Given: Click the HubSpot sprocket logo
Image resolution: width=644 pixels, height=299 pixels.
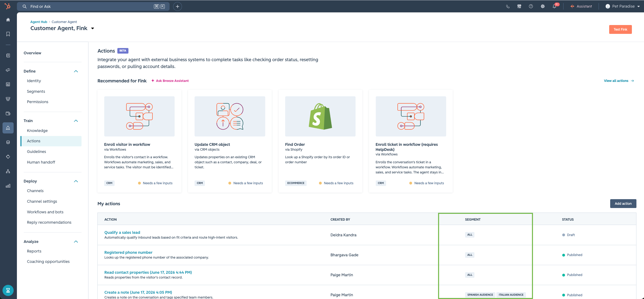Looking at the screenshot, I should point(8,6).
